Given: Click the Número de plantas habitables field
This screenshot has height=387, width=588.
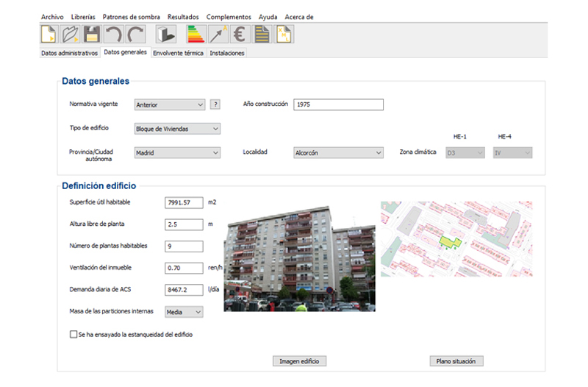Looking at the screenshot, I should pos(184,246).
